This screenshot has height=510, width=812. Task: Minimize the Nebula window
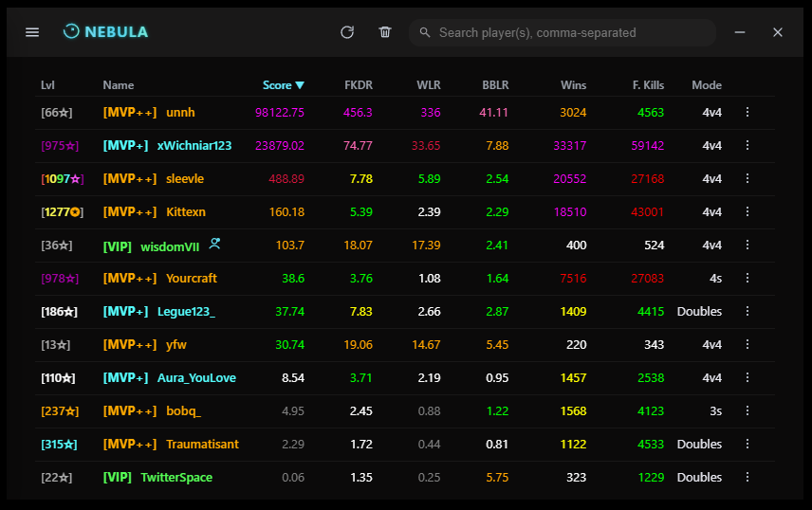click(x=740, y=32)
